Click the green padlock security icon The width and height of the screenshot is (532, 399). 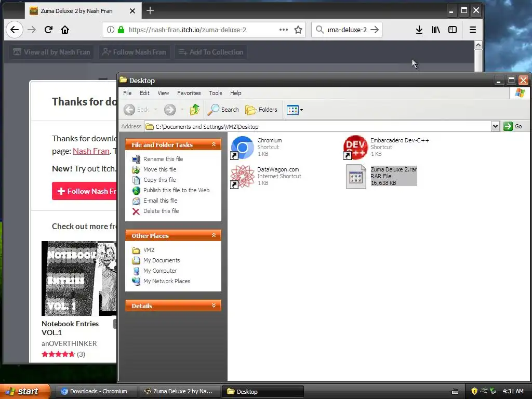coord(121,30)
